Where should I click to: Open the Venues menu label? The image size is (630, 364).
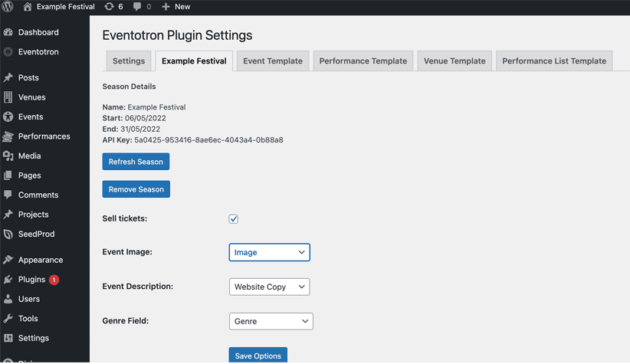pyautogui.click(x=31, y=97)
